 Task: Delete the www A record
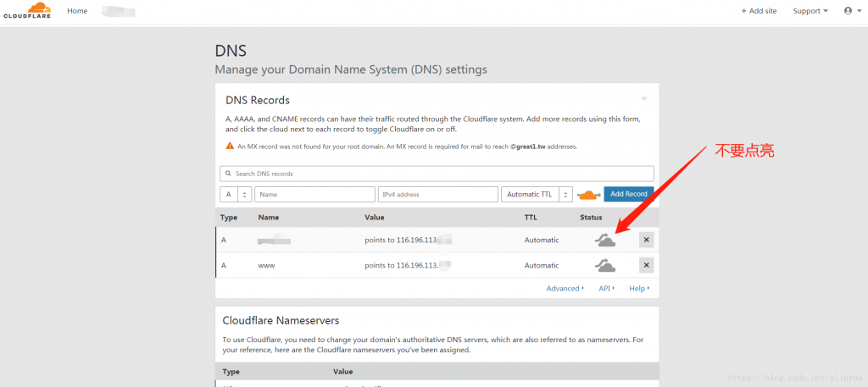[x=647, y=265]
